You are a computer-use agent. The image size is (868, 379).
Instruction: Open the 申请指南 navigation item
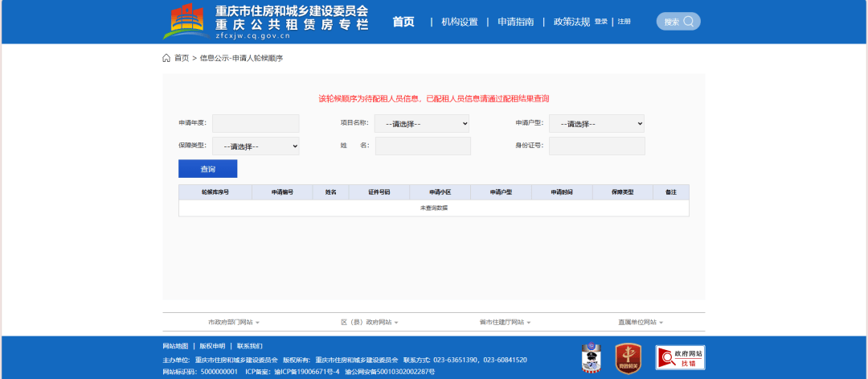point(515,22)
